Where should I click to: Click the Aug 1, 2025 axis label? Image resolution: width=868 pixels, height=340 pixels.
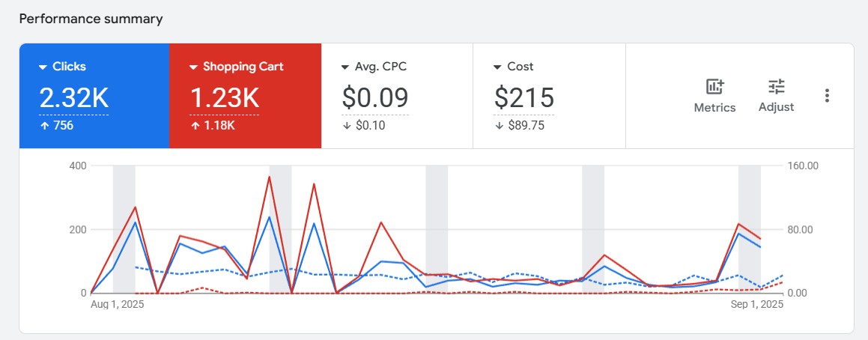(117, 305)
